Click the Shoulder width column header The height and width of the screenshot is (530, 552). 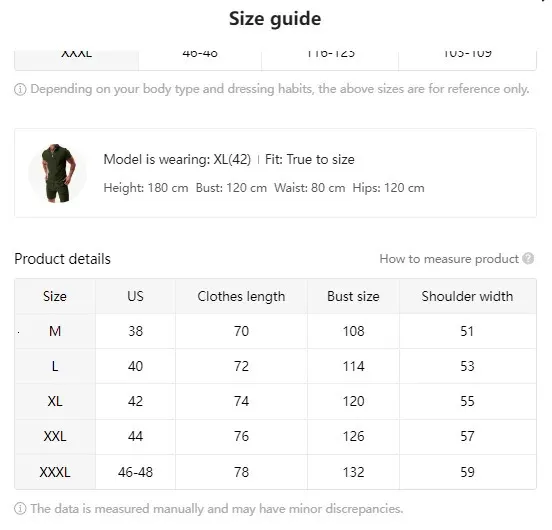(468, 296)
